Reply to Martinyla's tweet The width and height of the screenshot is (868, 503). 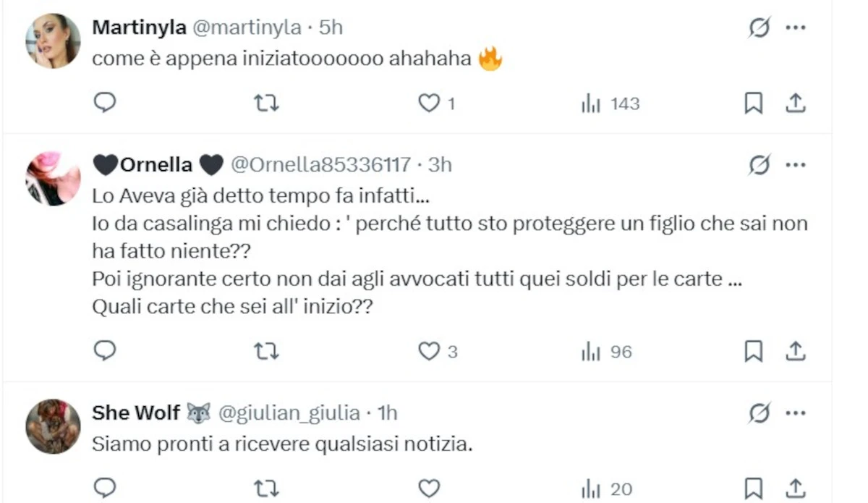point(105,103)
